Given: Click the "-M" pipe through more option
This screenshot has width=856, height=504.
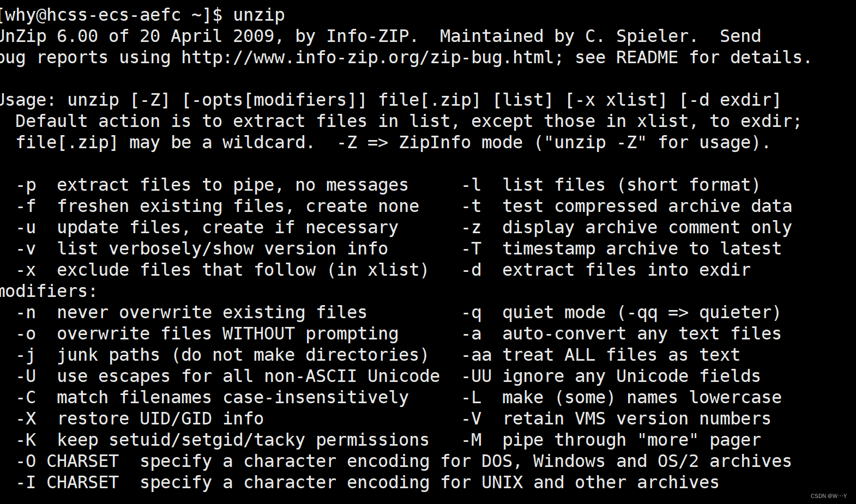Looking at the screenshot, I should point(472,440).
